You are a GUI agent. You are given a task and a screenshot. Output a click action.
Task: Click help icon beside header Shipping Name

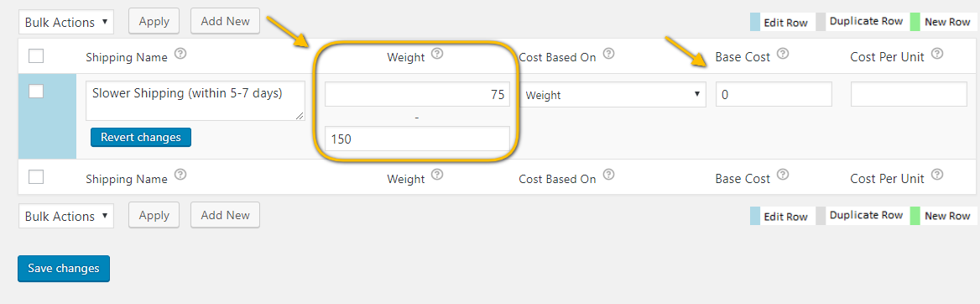[x=181, y=54]
